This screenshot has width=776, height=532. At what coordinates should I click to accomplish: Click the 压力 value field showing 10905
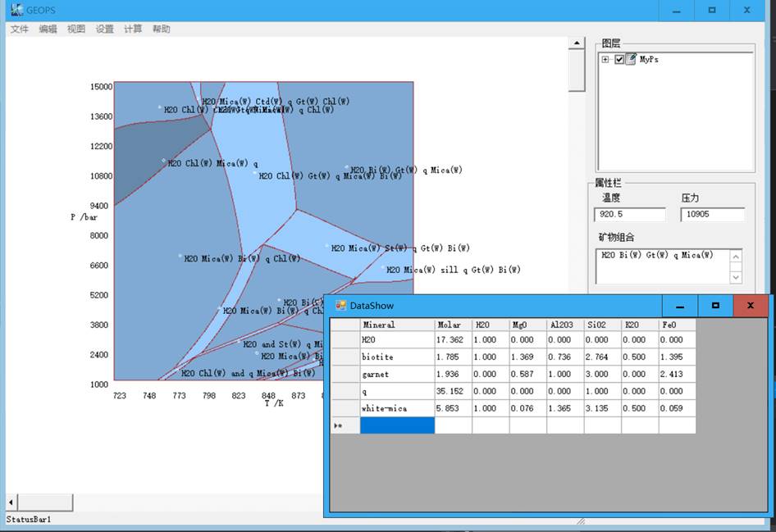pyautogui.click(x=712, y=214)
